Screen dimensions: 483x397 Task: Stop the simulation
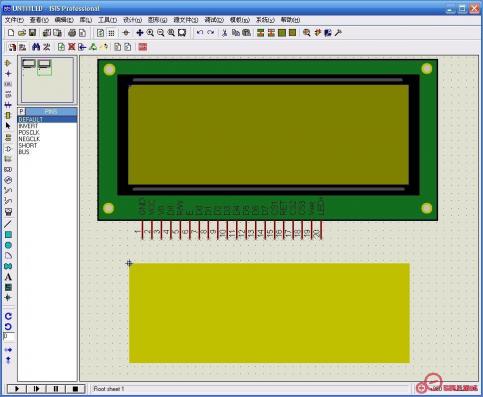(x=75, y=389)
